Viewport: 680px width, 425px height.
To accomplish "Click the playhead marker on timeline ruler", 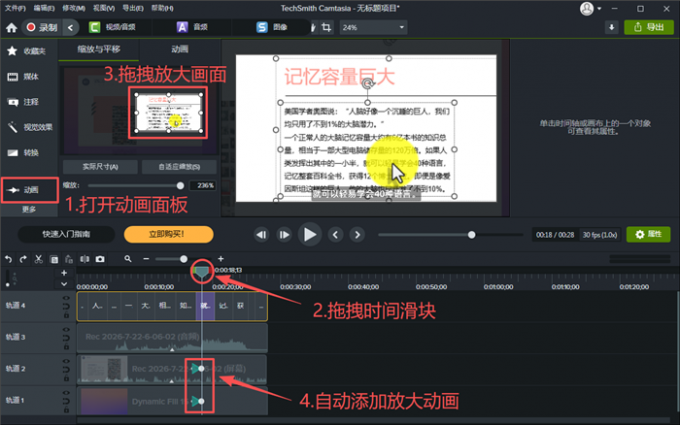I will tap(202, 272).
